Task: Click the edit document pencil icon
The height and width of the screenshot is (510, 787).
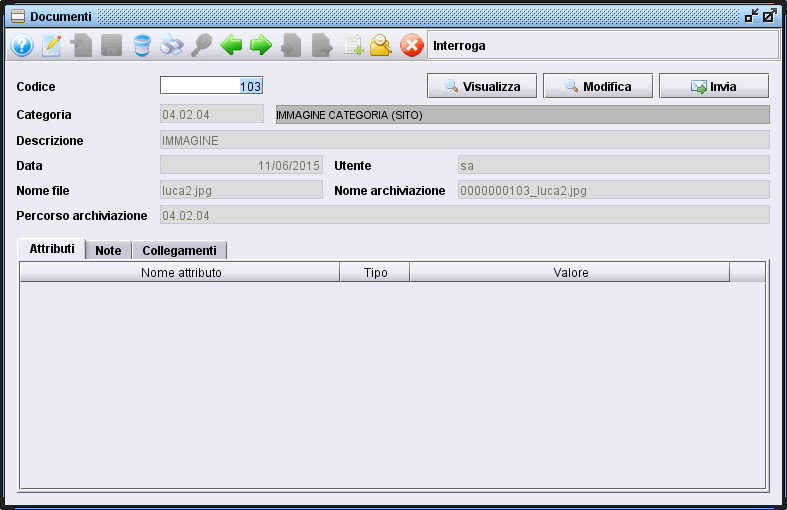Action: pyautogui.click(x=52, y=46)
